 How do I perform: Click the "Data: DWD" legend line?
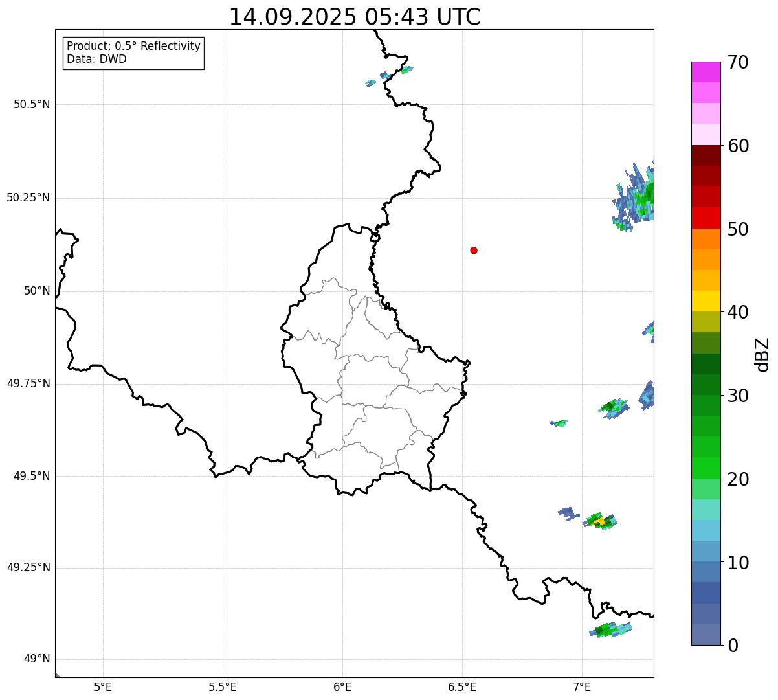tap(96, 59)
